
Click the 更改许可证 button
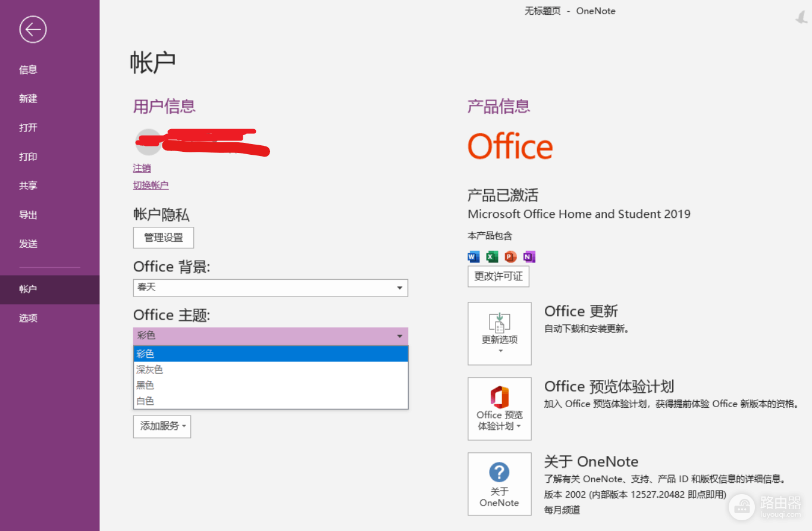499,276
